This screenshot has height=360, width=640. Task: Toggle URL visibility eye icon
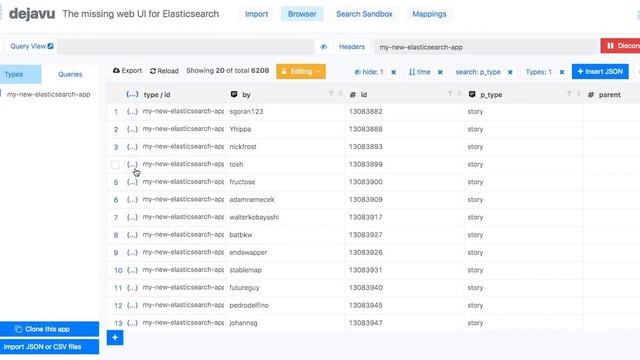324,47
